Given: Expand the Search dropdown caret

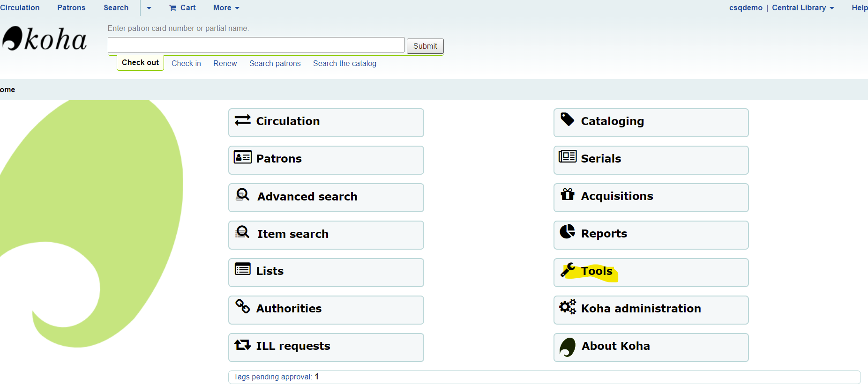Looking at the screenshot, I should (x=149, y=8).
